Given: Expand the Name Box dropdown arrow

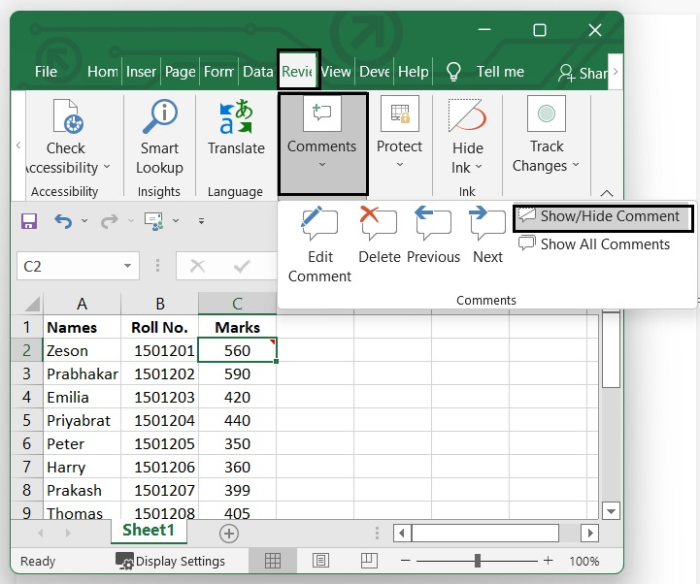Looking at the screenshot, I should (x=128, y=266).
